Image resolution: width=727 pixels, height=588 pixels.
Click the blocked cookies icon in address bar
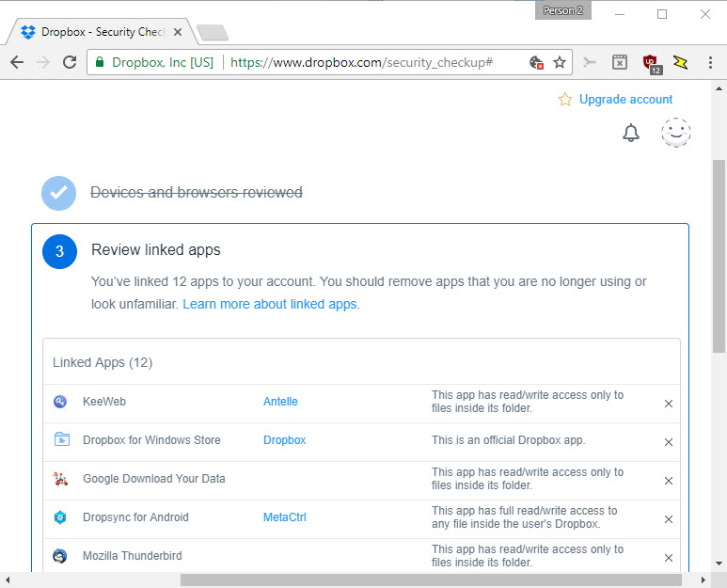[536, 62]
